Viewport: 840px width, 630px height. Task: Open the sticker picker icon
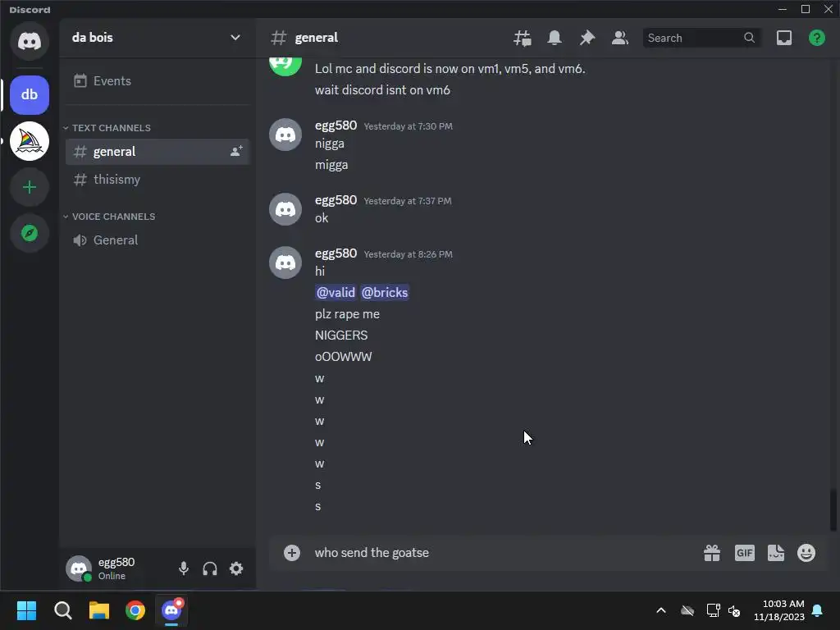point(776,553)
